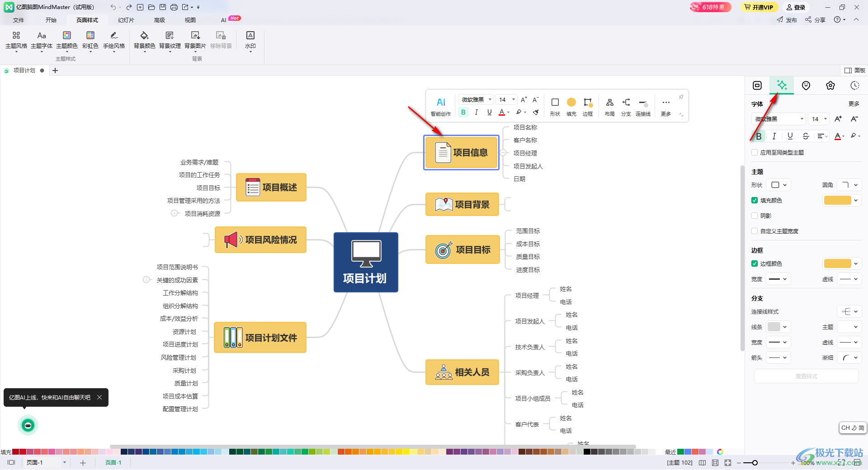The height and width of the screenshot is (470, 868).
Task: Uncheck the 填充颜色 checkbox
Action: click(755, 200)
